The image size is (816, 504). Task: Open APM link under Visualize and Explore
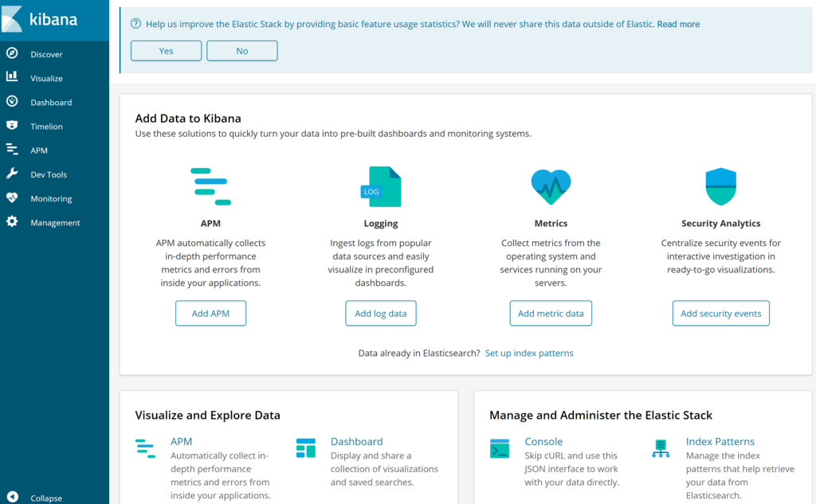tap(181, 441)
